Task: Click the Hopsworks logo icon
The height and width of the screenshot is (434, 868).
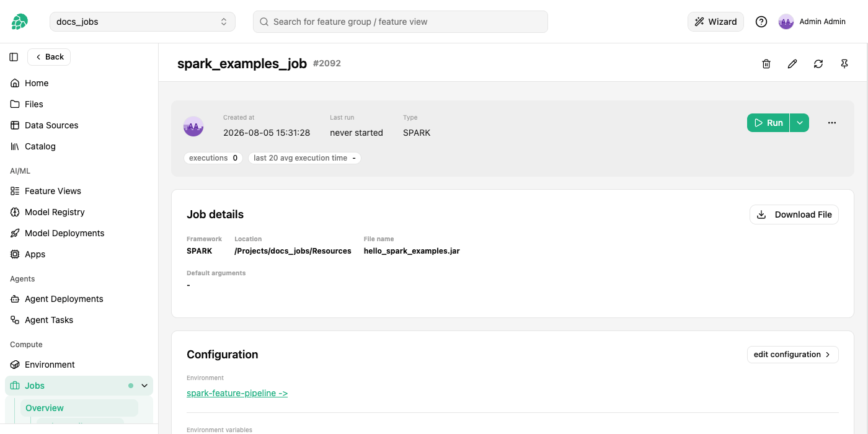Action: click(20, 22)
